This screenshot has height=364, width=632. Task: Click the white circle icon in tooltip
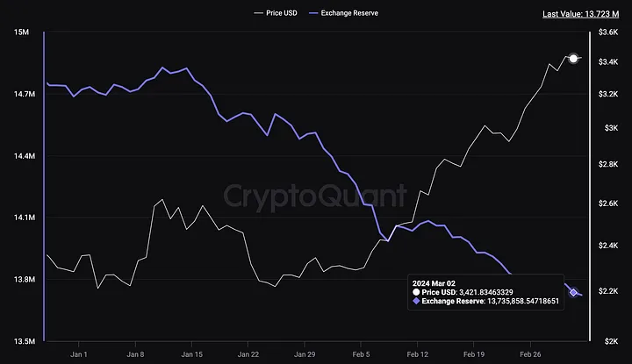tap(415, 290)
